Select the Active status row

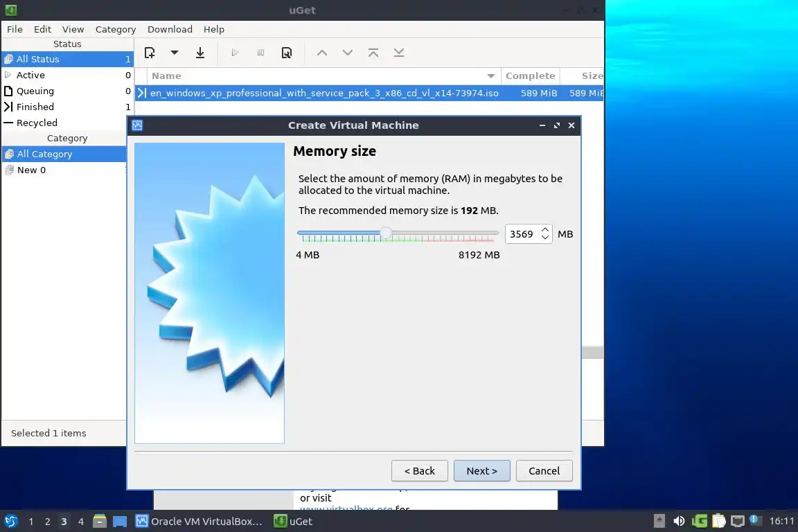tap(67, 75)
